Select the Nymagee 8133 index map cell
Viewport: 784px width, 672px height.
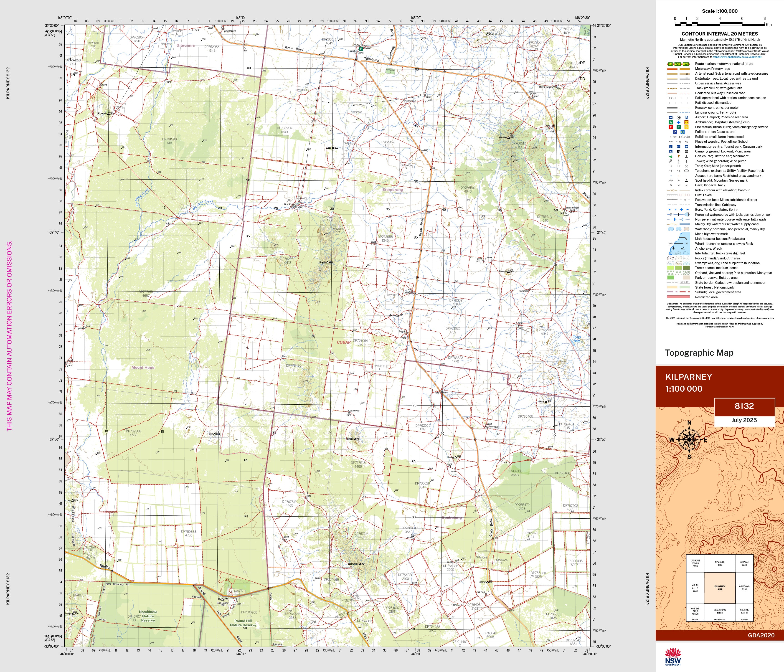(x=720, y=563)
